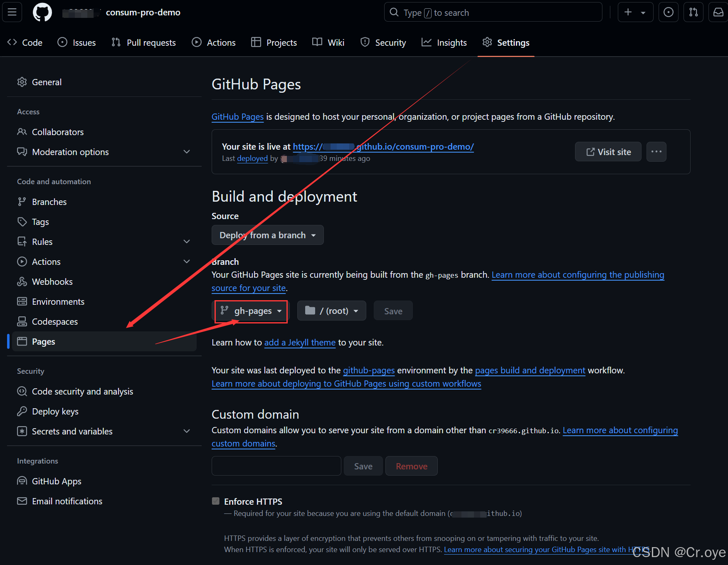Open learn more about securing with HTTPS link
This screenshot has height=565, width=728.
click(547, 550)
